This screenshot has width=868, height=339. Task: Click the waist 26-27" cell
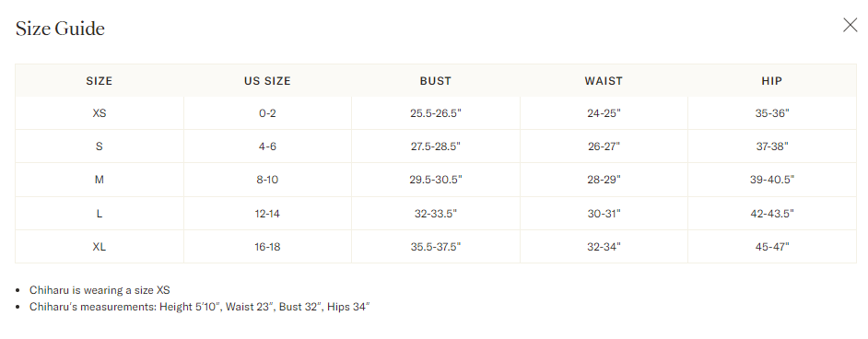(x=604, y=146)
